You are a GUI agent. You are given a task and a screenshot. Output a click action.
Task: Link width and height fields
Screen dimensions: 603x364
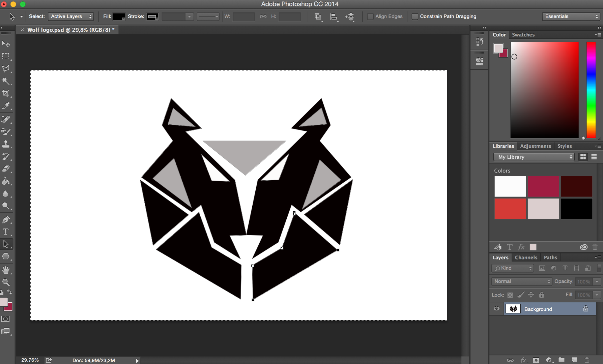tap(263, 17)
